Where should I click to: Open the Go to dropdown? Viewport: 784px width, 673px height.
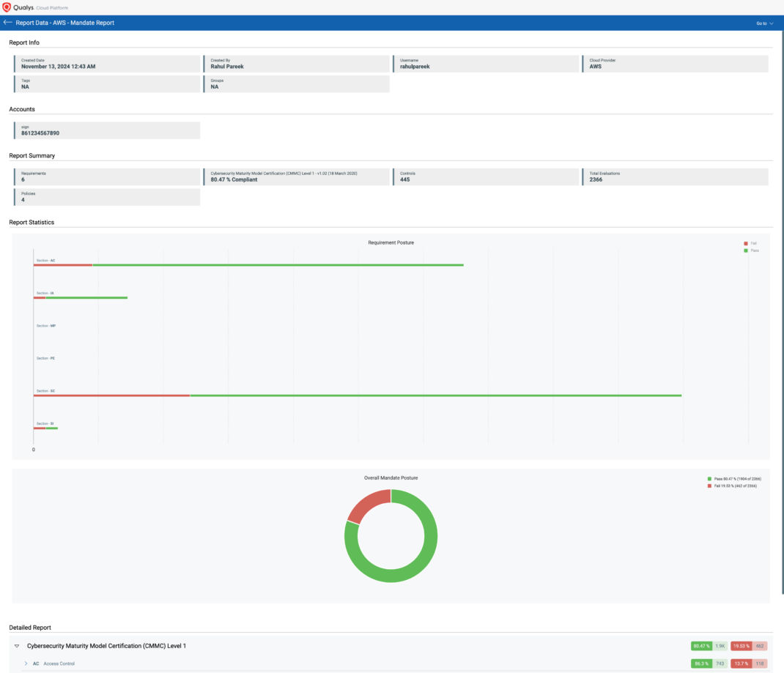click(x=764, y=23)
